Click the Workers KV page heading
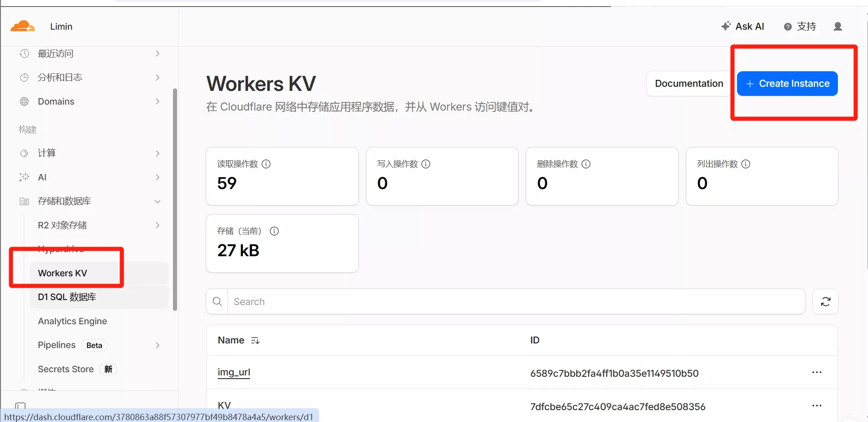Screen dimensions: 868x422 point(261,84)
